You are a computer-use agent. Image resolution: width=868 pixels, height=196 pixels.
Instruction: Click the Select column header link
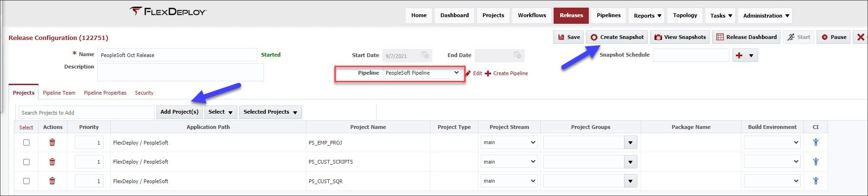[26, 127]
